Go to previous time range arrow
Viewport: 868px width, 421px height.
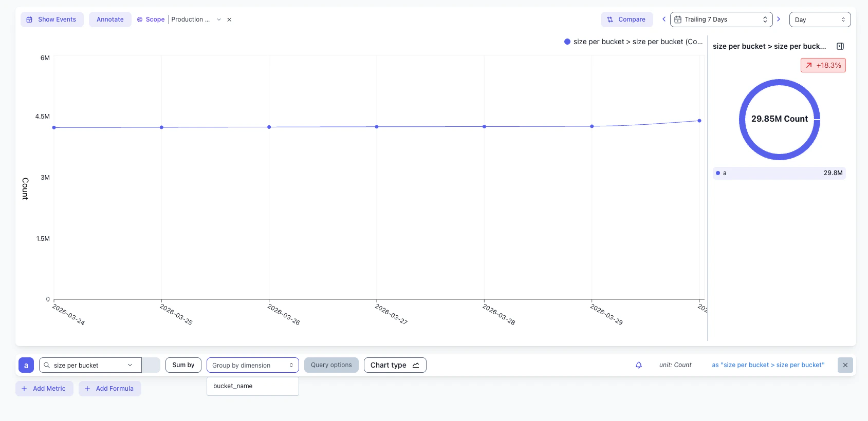point(663,20)
